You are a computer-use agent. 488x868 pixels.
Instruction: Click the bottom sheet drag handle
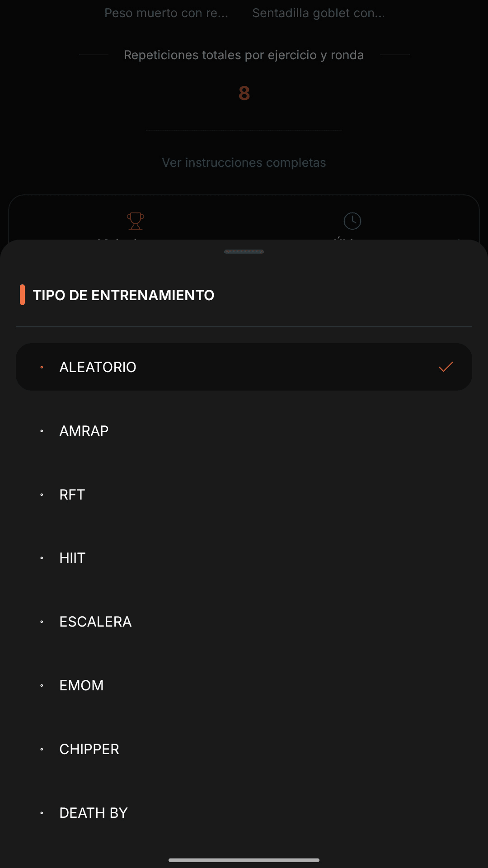pyautogui.click(x=244, y=251)
